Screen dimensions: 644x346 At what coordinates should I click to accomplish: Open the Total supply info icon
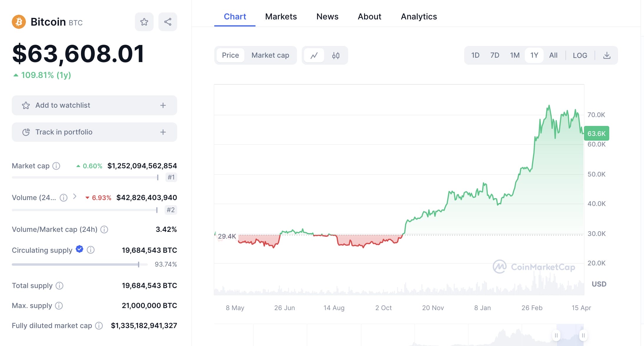[x=59, y=286]
